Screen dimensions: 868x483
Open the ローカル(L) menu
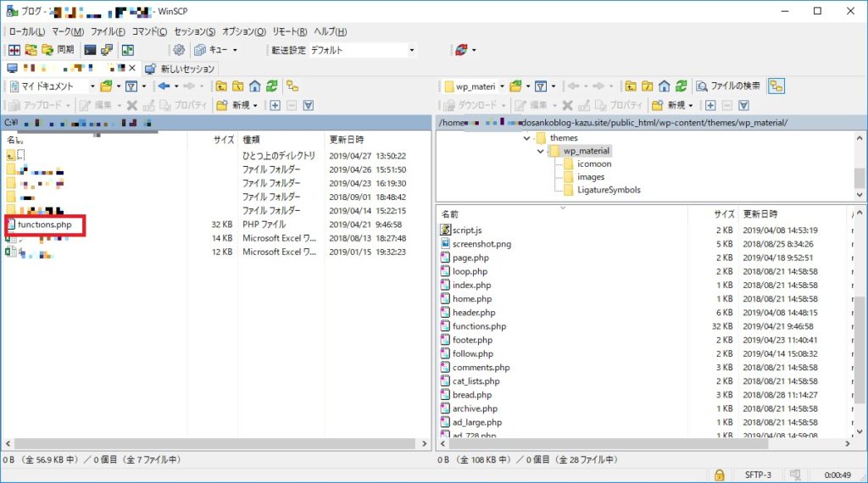click(27, 31)
